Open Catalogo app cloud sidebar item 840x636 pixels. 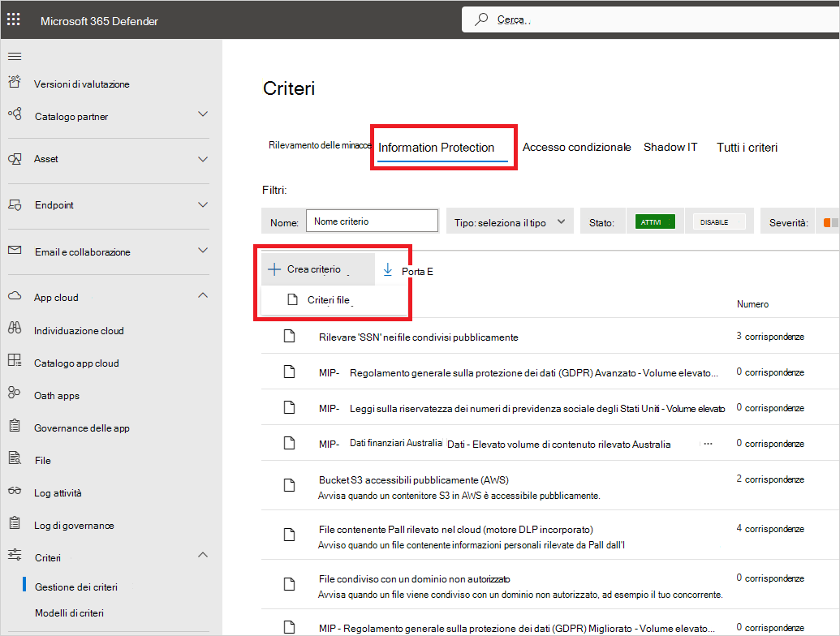click(76, 363)
